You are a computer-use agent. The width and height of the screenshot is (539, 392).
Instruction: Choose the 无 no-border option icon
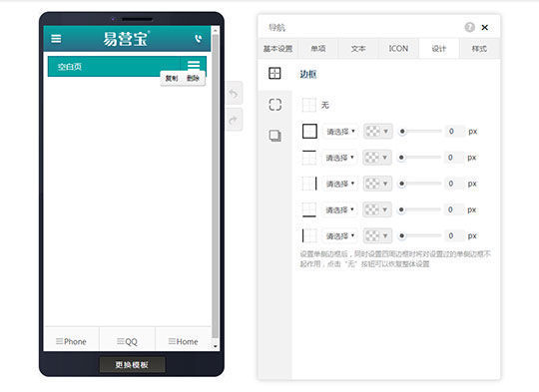point(308,105)
